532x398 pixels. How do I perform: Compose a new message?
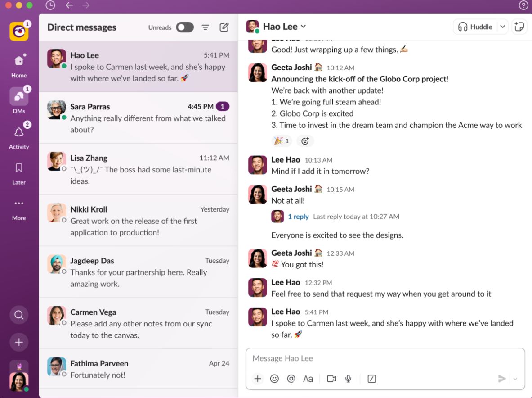click(224, 27)
